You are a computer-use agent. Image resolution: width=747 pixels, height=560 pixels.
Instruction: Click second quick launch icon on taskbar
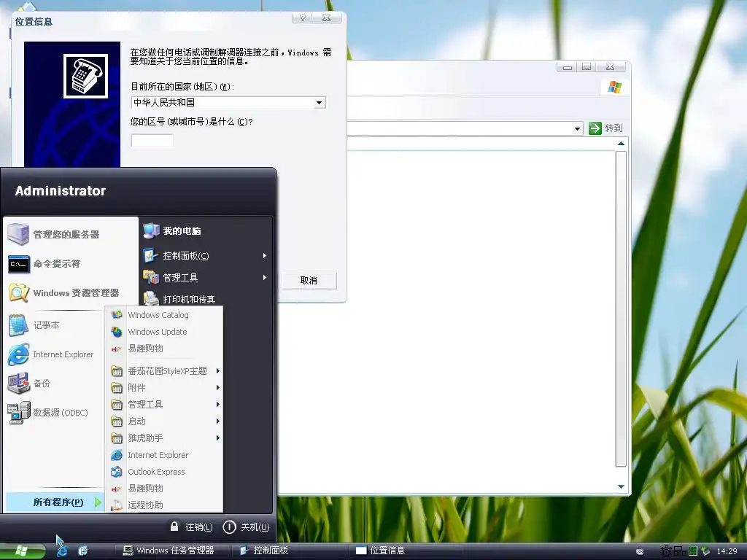[83, 551]
